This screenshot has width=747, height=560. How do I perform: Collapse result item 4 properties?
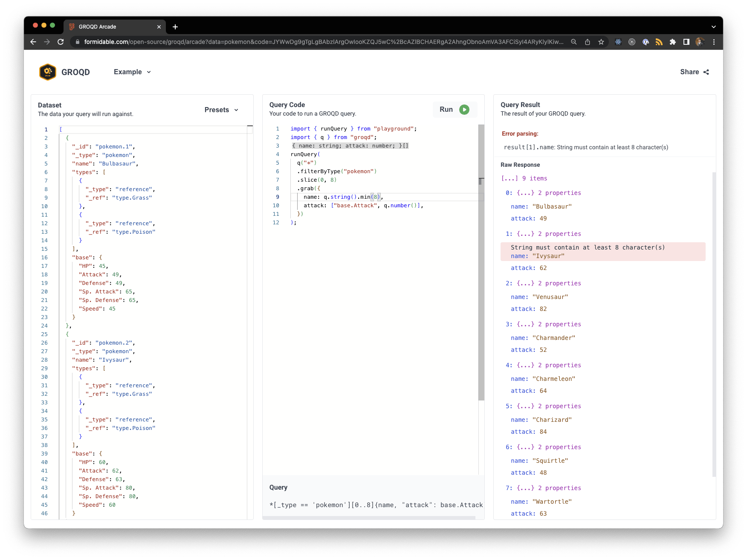(x=543, y=366)
